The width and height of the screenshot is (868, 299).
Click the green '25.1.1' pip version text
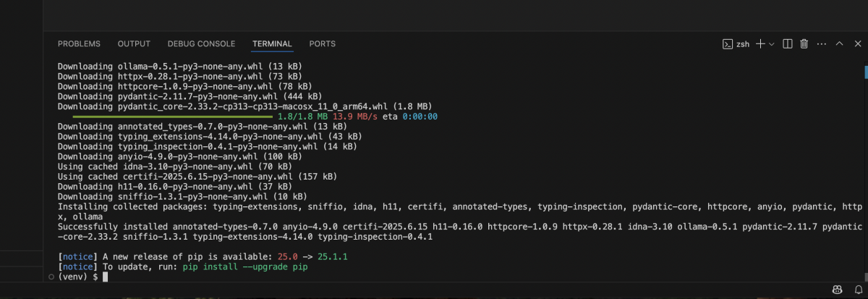click(x=334, y=257)
